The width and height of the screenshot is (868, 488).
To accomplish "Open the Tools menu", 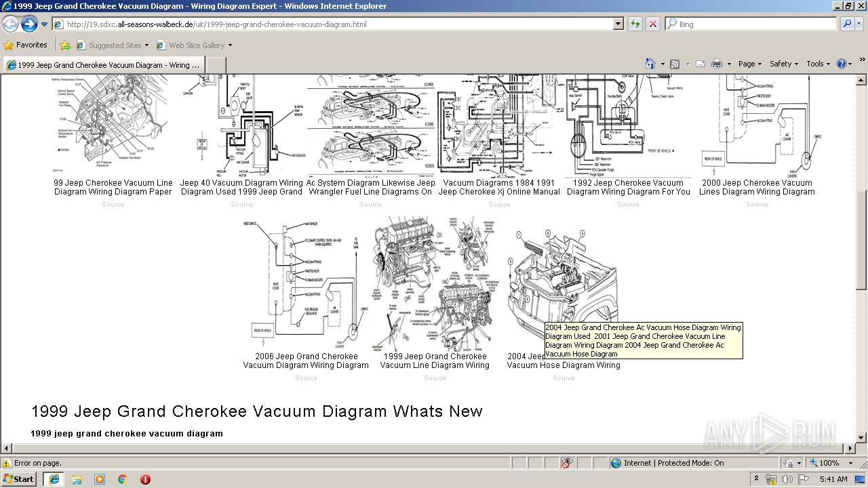I will tap(818, 64).
